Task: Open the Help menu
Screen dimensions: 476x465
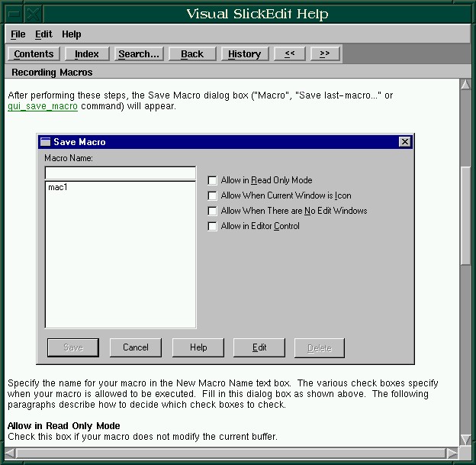Action: [x=71, y=34]
